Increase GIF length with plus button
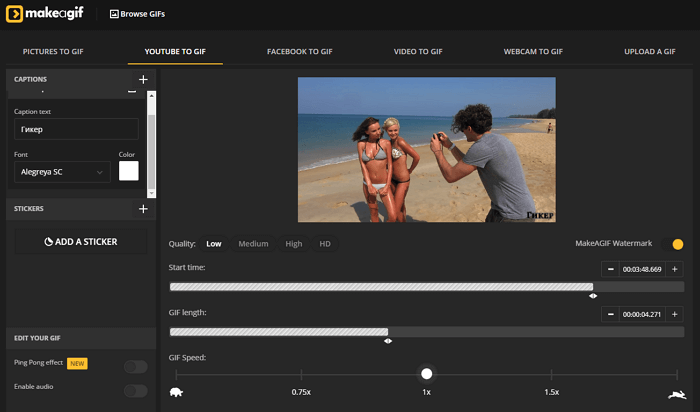The width and height of the screenshot is (700, 412). (674, 314)
